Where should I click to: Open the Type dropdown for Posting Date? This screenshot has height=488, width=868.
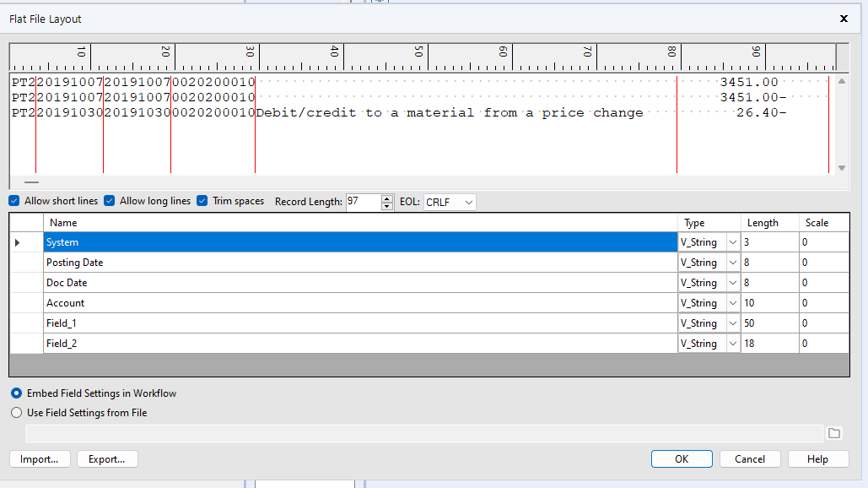[x=732, y=262]
